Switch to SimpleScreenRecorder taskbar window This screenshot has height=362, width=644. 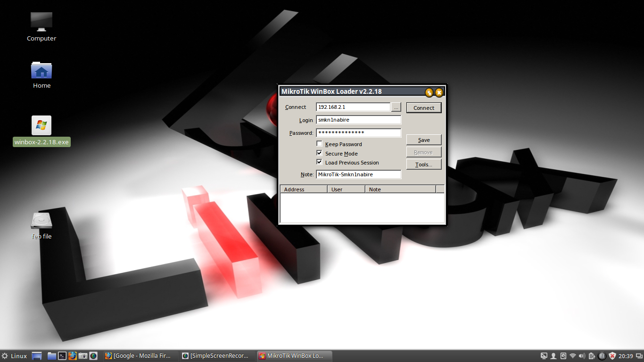click(x=217, y=356)
